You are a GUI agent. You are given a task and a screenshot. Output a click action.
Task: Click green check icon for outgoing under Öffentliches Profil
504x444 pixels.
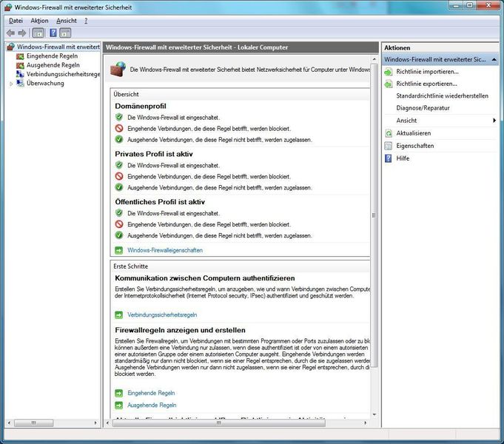pyautogui.click(x=119, y=235)
